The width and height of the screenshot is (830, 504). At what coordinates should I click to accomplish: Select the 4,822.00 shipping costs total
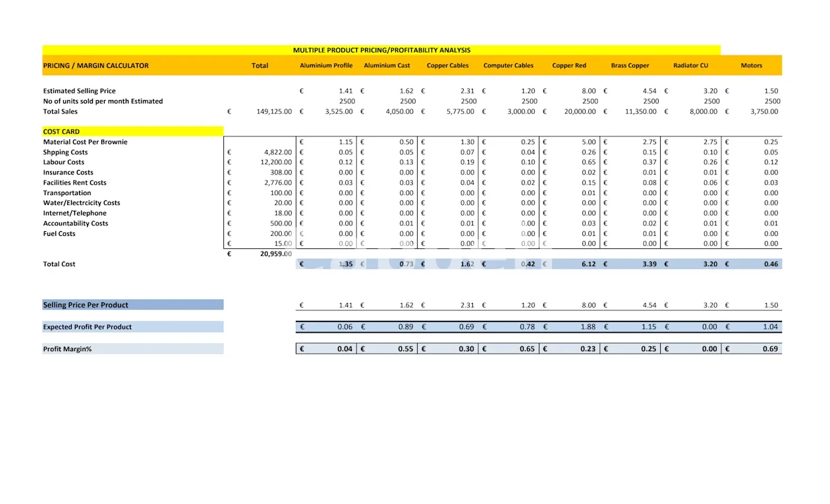(x=277, y=152)
